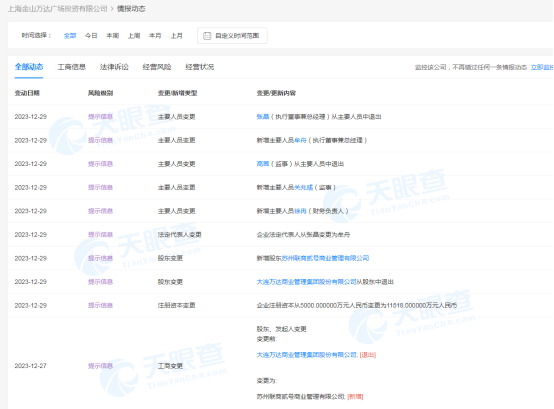
Task: Click the red 新增 tag under 变更为
Action: point(355,397)
